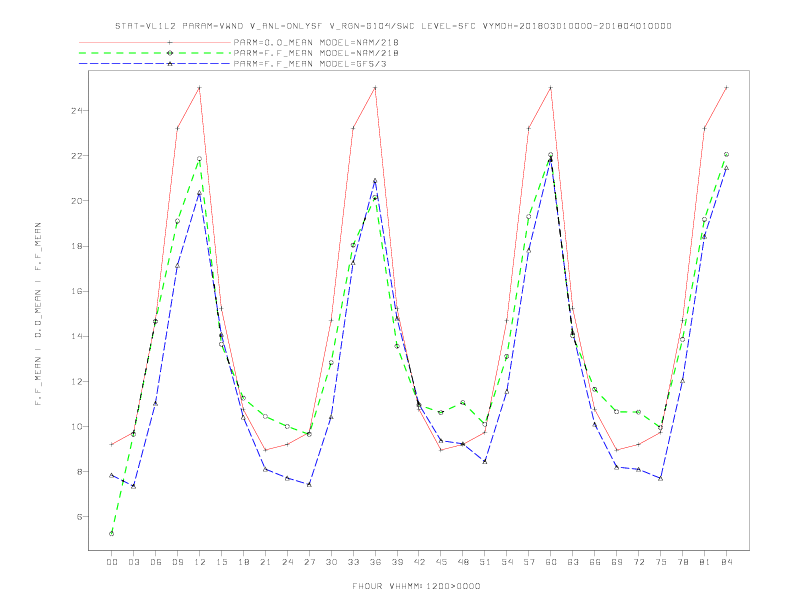Click x-axis forecast hour label 03
792x612 pixels.
click(x=133, y=562)
